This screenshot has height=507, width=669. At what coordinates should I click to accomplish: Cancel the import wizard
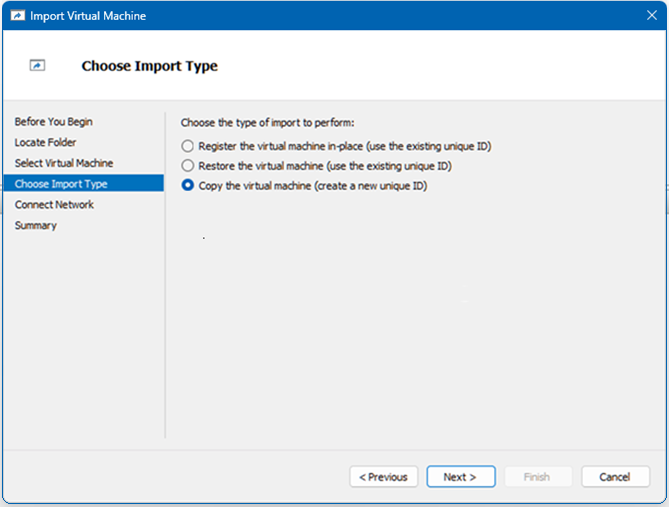click(x=615, y=477)
